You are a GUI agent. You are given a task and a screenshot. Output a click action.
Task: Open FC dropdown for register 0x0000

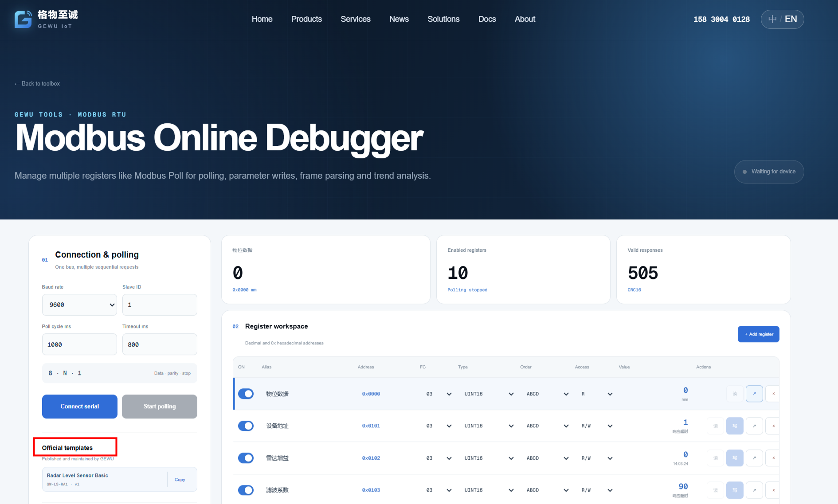[x=439, y=394]
